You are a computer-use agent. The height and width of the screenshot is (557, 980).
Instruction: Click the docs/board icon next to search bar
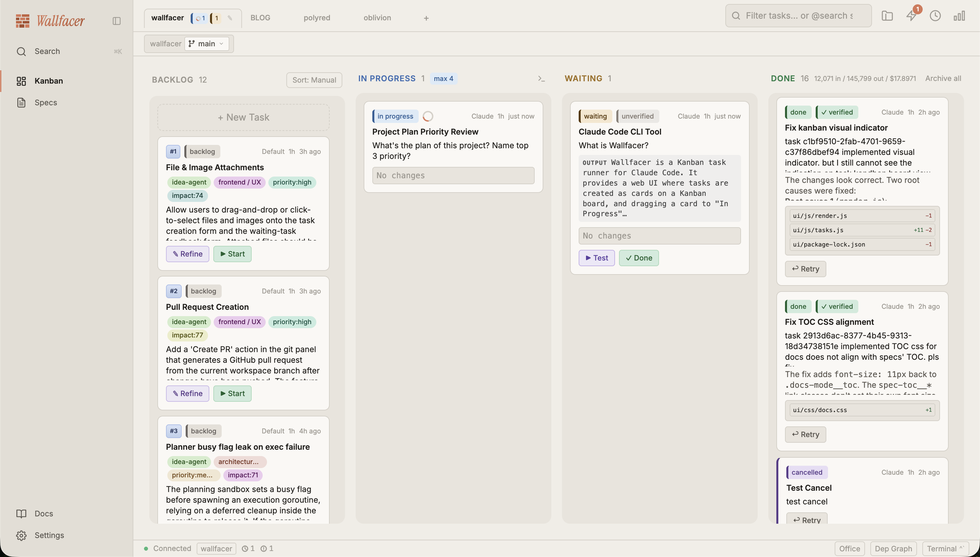pyautogui.click(x=887, y=16)
